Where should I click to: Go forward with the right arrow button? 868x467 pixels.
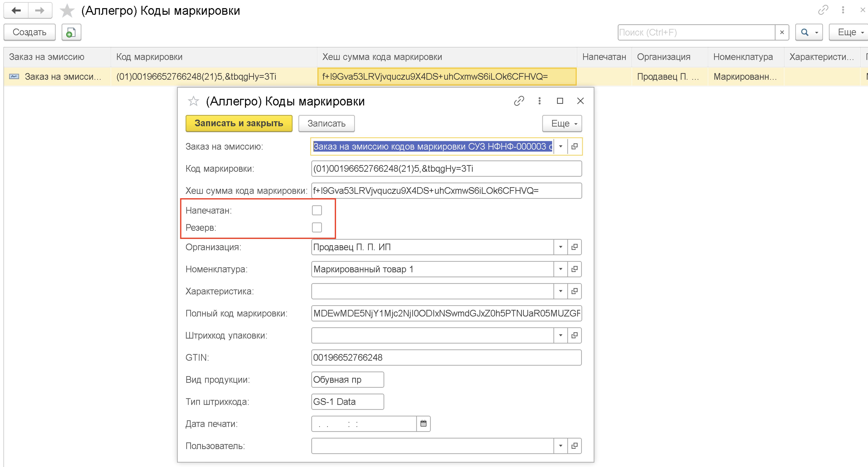pyautogui.click(x=40, y=11)
